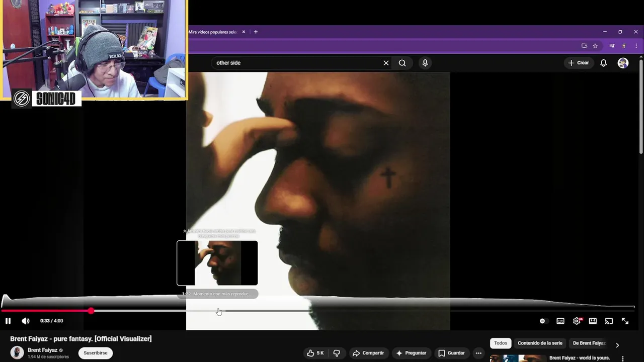The image size is (644, 362).
Task: Like the video with the 5 K thumbs up
Action: point(315,353)
